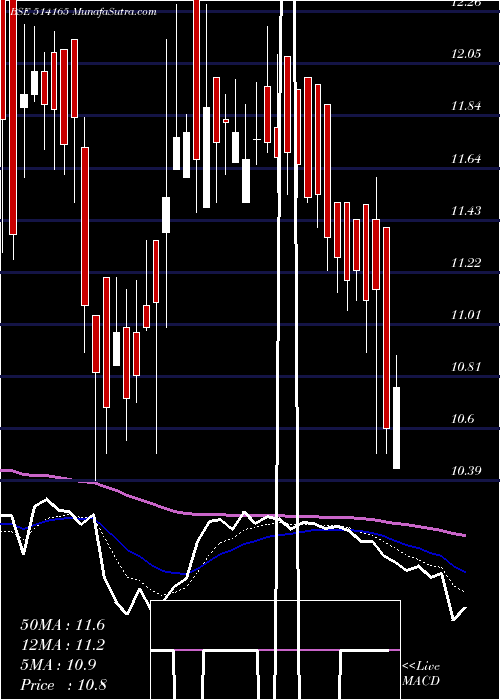Viewport: 500px width, 700px height.
Task: Click the 11.22 price axis label
Action: click(x=466, y=262)
